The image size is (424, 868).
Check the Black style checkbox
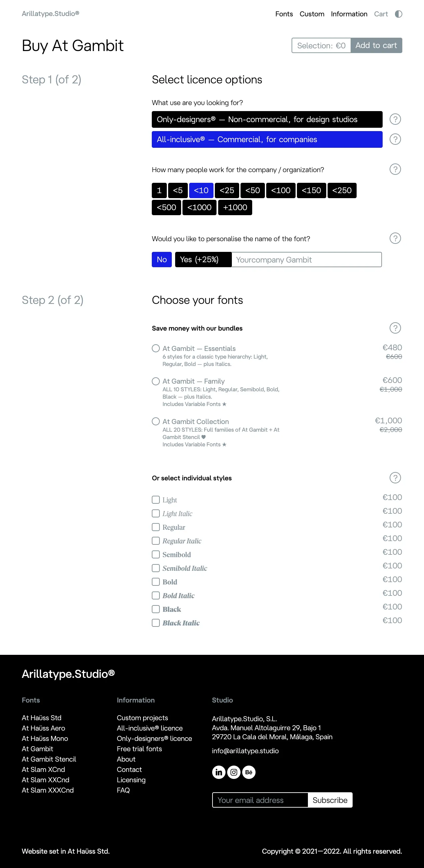(x=156, y=609)
